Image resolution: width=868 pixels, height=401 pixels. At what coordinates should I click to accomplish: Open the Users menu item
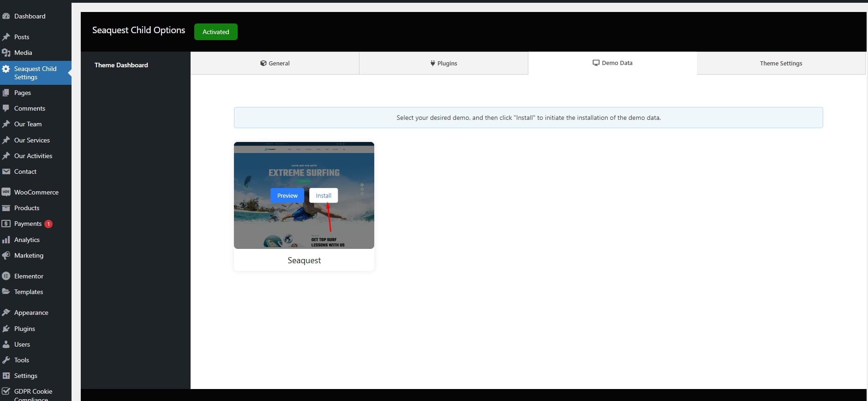pyautogui.click(x=36, y=344)
